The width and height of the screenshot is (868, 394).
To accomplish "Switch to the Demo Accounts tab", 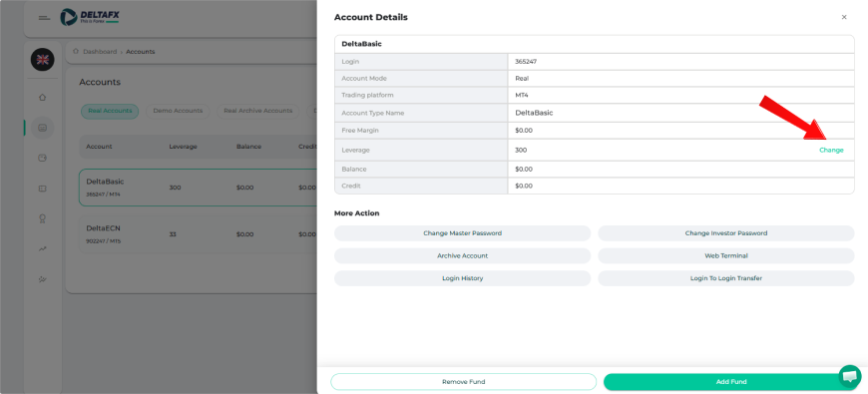I will [178, 112].
